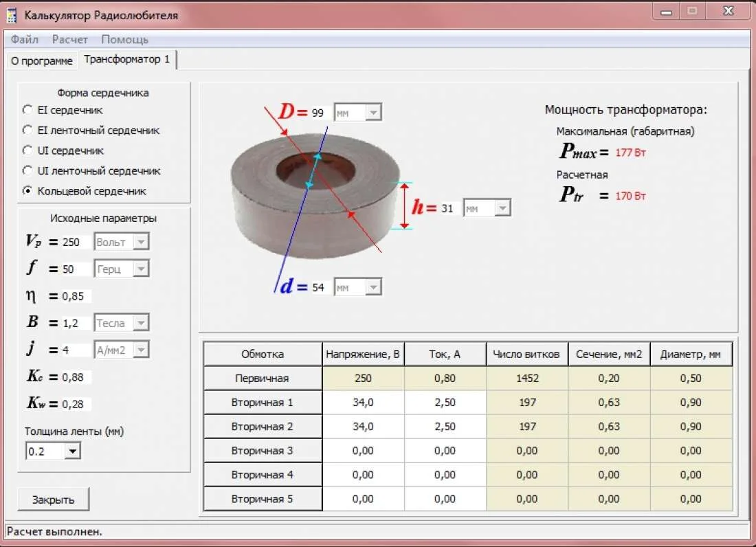
Task: Click the Kc field showing 0,88
Action: pyautogui.click(x=76, y=377)
